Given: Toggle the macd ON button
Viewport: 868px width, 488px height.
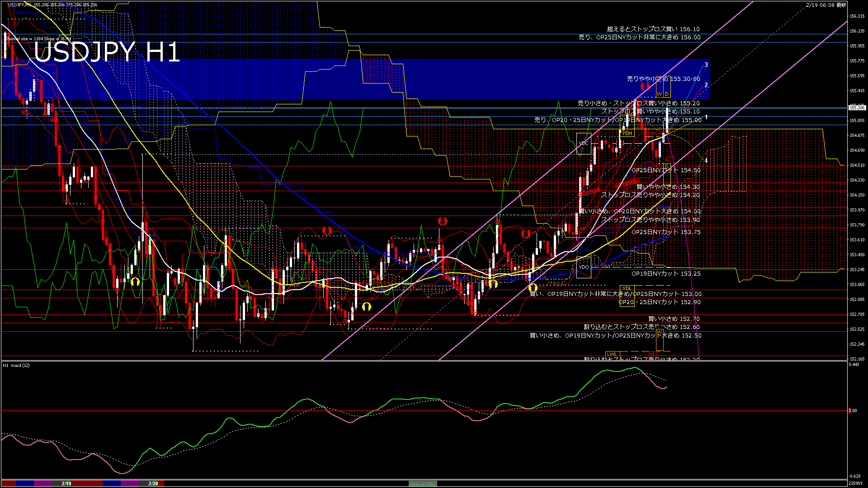Looking at the screenshot, I should tap(423, 484).
